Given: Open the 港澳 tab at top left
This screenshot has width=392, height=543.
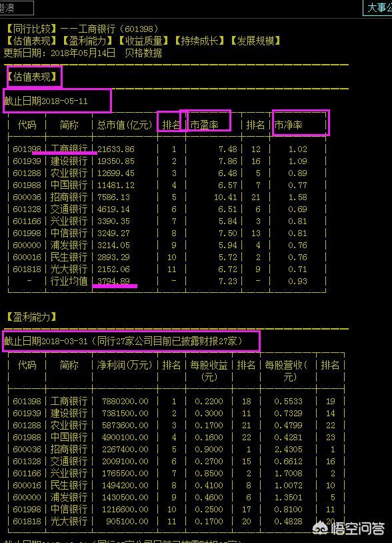Looking at the screenshot, I should (x=16, y=7).
